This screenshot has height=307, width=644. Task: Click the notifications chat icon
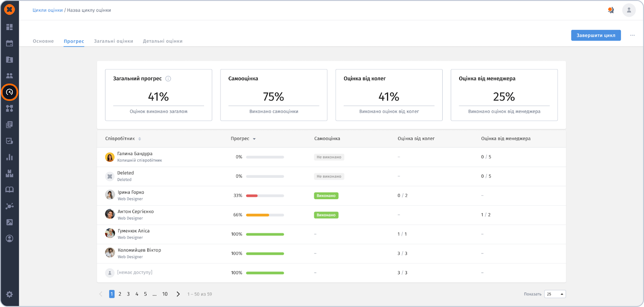(x=611, y=10)
